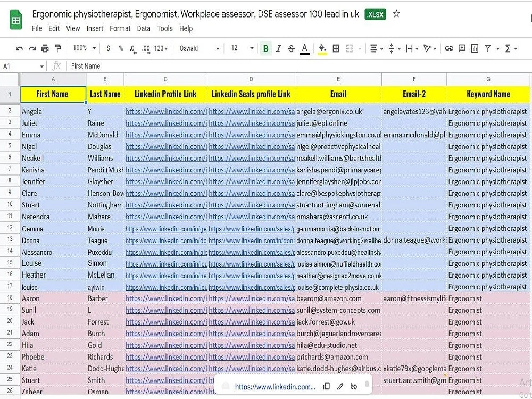Click the Insert chart icon
The height and width of the screenshot is (399, 532).
click(475, 48)
